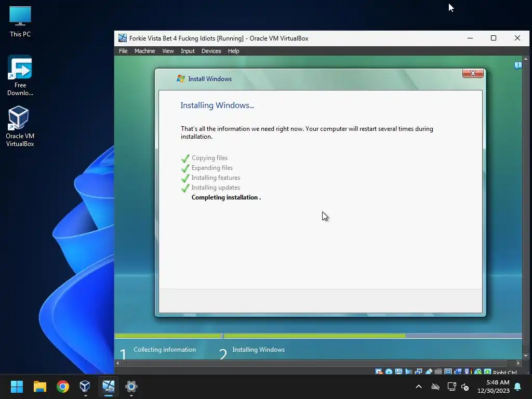The height and width of the screenshot is (399, 532).
Task: Open the clock and date flyout
Action: (x=494, y=387)
